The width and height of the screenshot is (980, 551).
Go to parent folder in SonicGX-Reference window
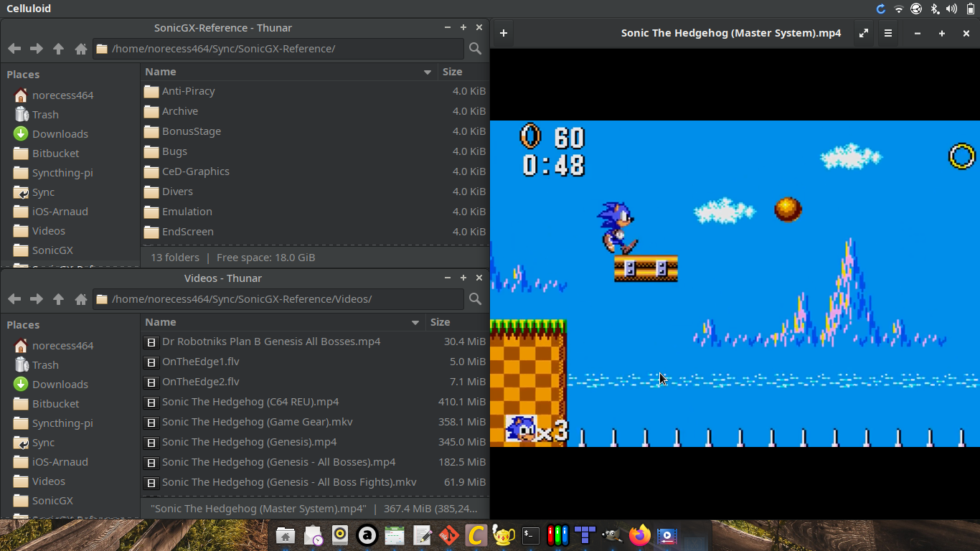point(59,49)
